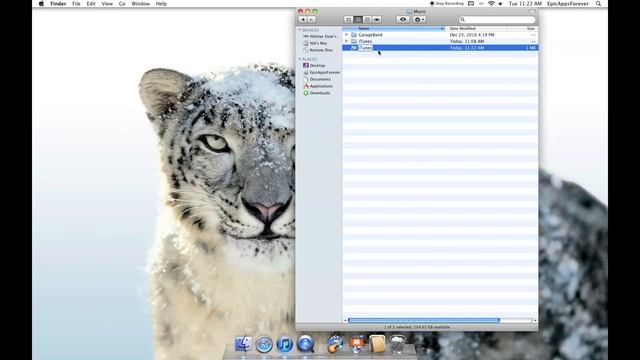Open the Documents stack in Dock
640x360 pixels.
click(x=357, y=344)
